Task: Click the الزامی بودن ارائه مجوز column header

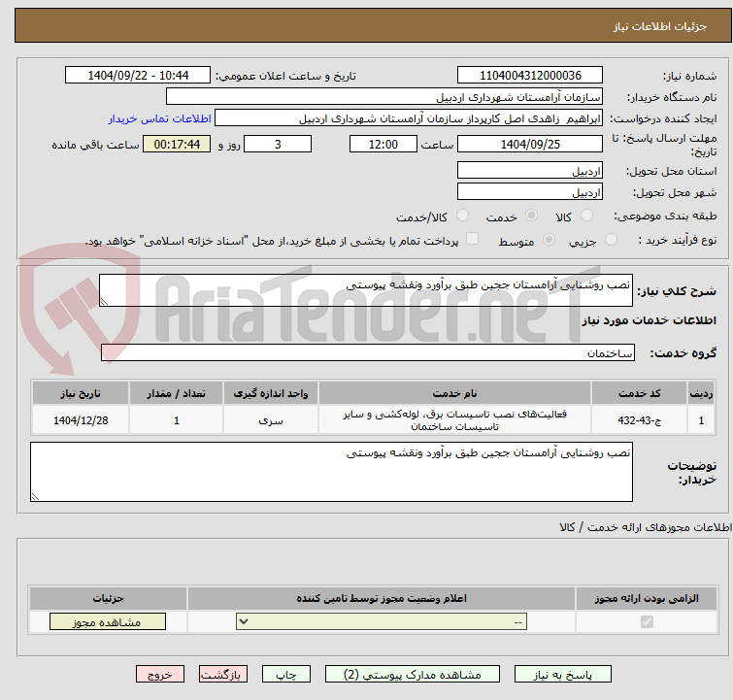Action: pos(647,598)
